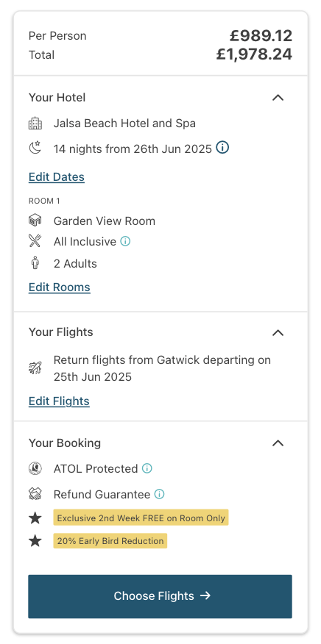Click the Garden View Room bed icon

click(x=35, y=221)
